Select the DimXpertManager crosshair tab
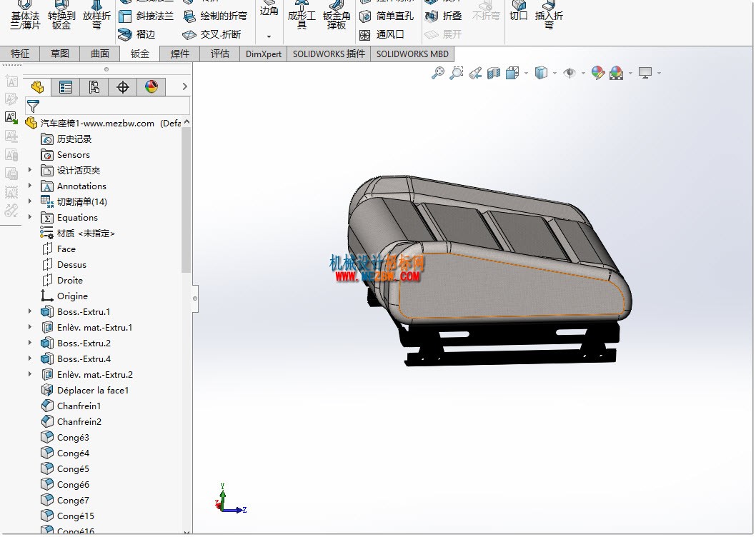The width and height of the screenshot is (756, 537). [x=122, y=87]
